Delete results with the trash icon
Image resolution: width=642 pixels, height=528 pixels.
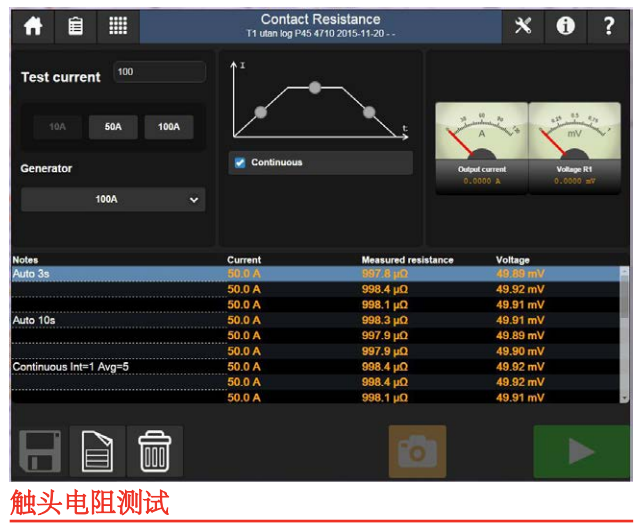point(155,452)
